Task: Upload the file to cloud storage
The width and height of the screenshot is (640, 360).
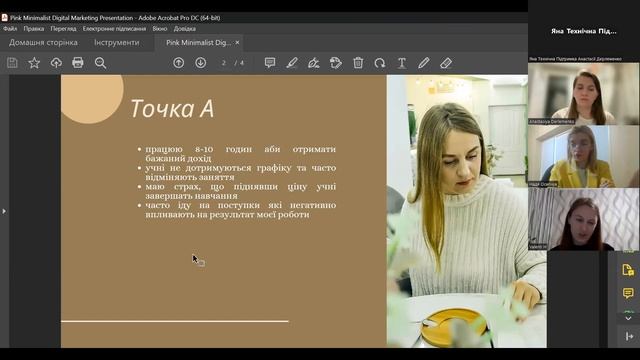Action: [x=56, y=63]
